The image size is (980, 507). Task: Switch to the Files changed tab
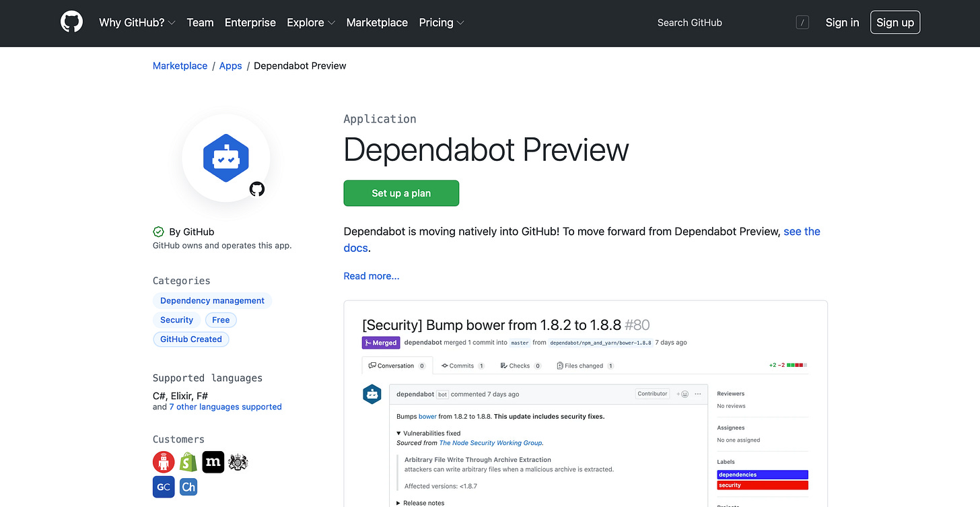point(584,366)
